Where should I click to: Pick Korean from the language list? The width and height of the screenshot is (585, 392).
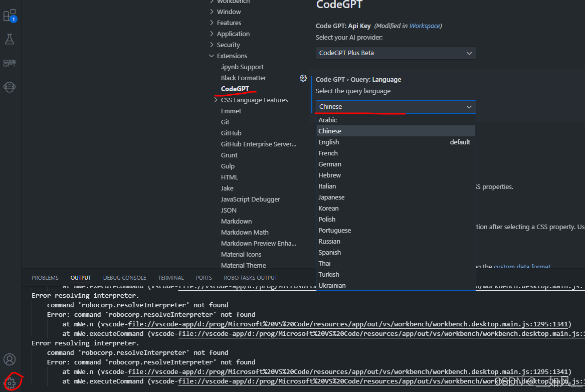coord(396,209)
